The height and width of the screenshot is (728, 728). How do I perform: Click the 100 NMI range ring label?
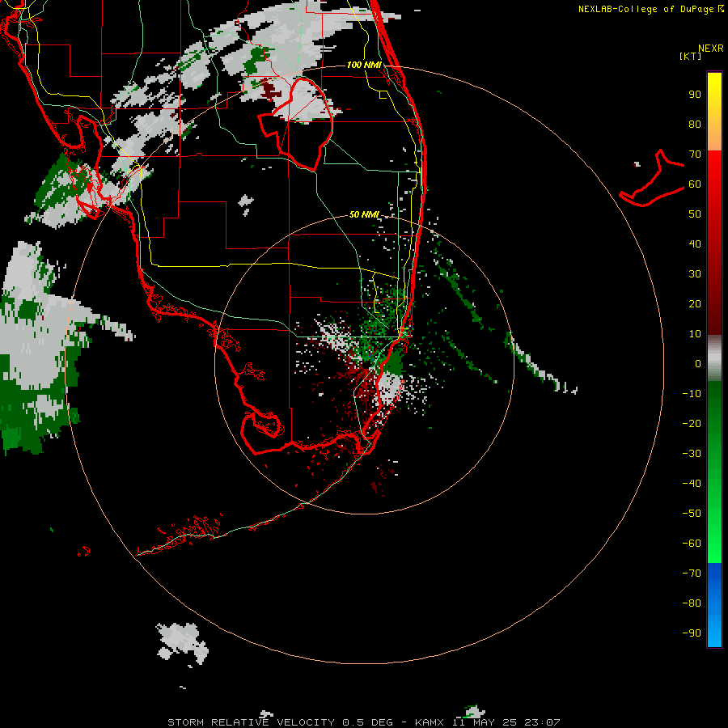tap(364, 65)
